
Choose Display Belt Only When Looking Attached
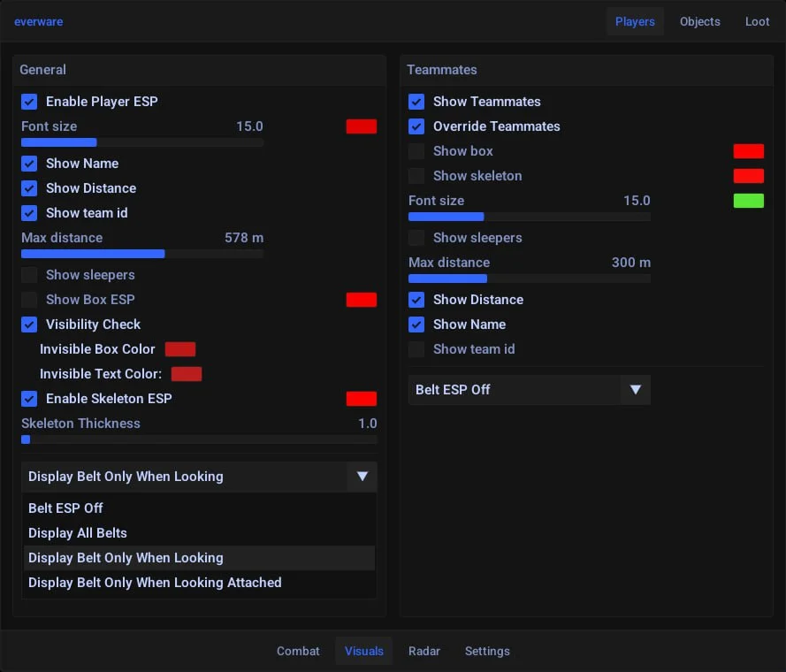click(x=155, y=583)
